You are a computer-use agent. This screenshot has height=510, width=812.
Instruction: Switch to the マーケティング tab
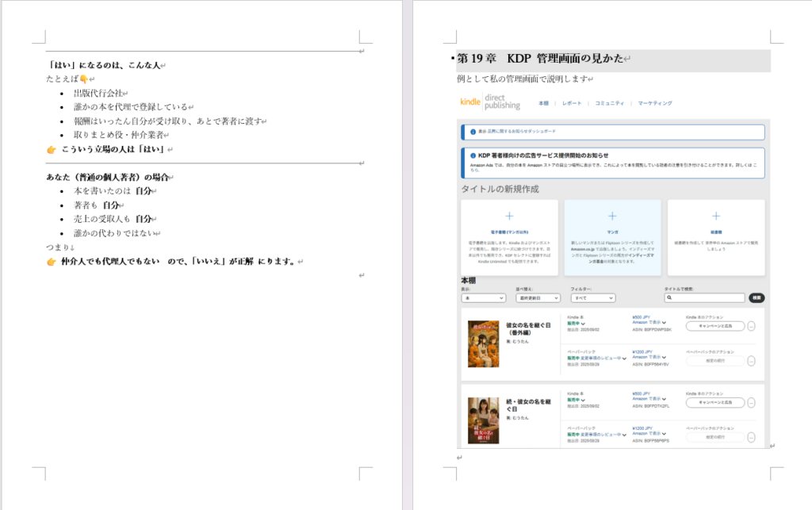tap(655, 104)
